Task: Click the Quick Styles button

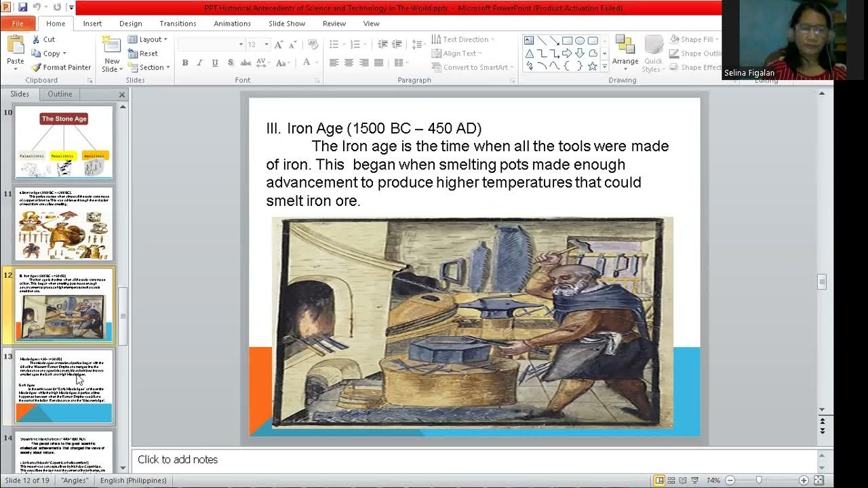Action: pyautogui.click(x=653, y=53)
